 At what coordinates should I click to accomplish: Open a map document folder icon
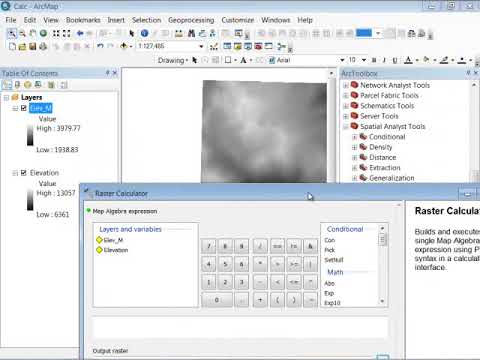point(22,46)
